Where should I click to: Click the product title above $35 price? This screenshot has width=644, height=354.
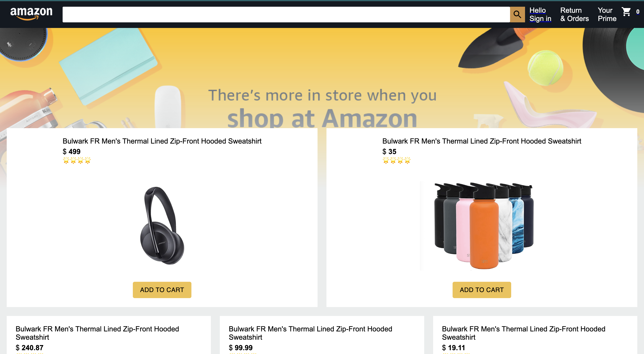pos(482,141)
